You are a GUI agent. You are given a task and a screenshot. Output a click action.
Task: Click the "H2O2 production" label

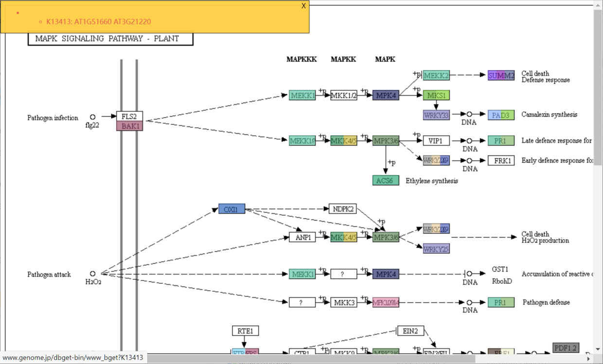click(x=545, y=241)
